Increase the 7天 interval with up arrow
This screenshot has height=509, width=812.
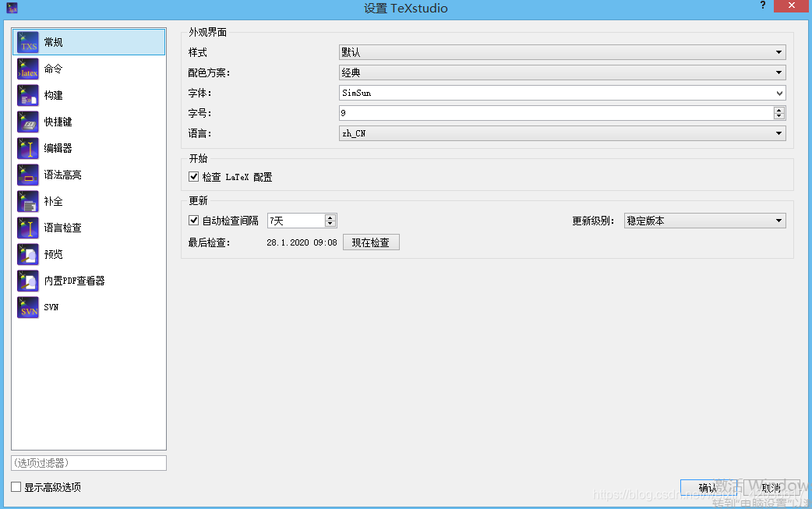pyautogui.click(x=330, y=217)
